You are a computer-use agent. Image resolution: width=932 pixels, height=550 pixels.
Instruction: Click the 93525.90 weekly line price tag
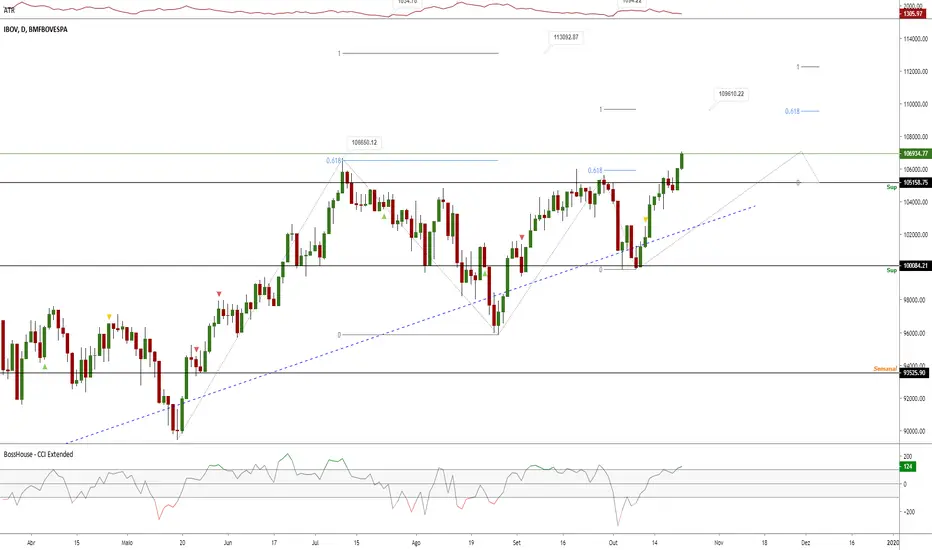click(x=914, y=373)
